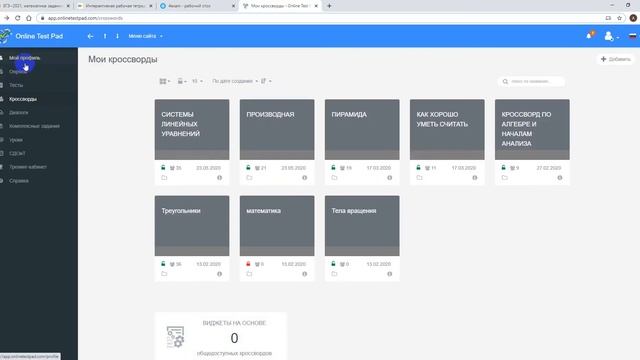Open the 'Треугольники' crossword card
This screenshot has height=360, width=640.
(192, 226)
